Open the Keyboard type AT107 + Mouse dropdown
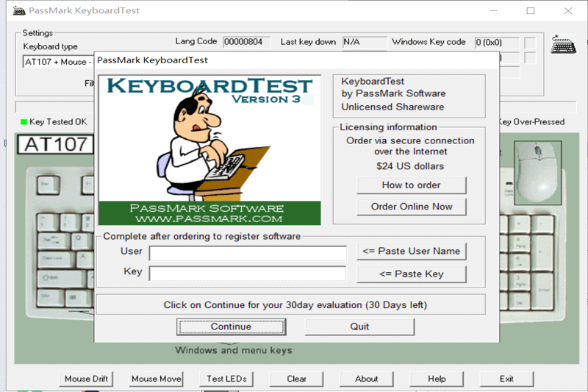This screenshot has height=392, width=588. [58, 62]
